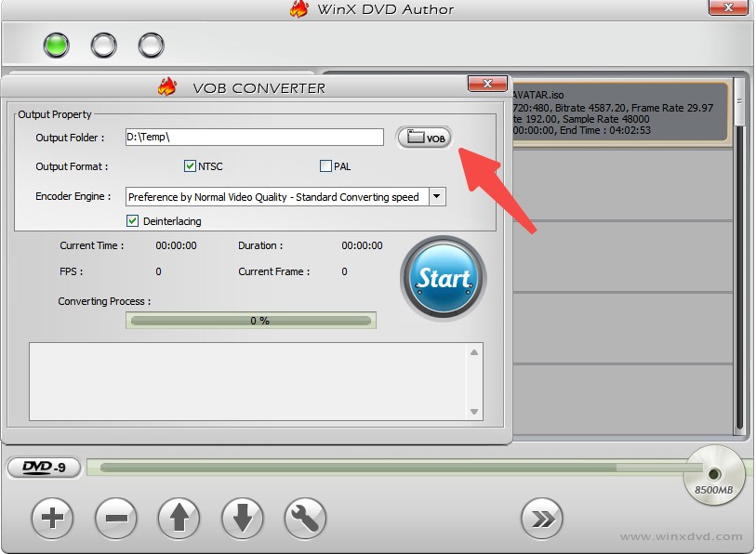This screenshot has width=756, height=554.
Task: Move item up with up arrow button
Action: [x=179, y=519]
